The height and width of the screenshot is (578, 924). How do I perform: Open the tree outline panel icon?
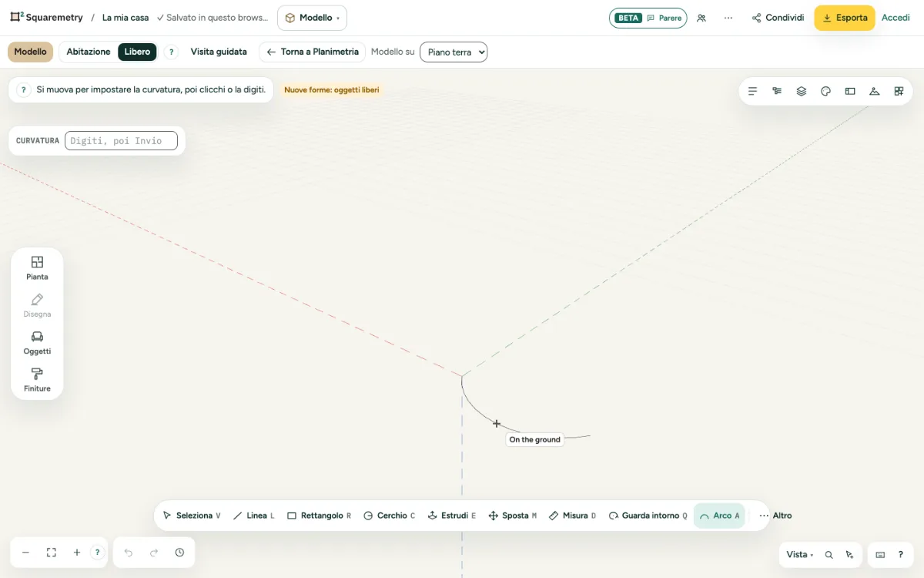point(777,91)
